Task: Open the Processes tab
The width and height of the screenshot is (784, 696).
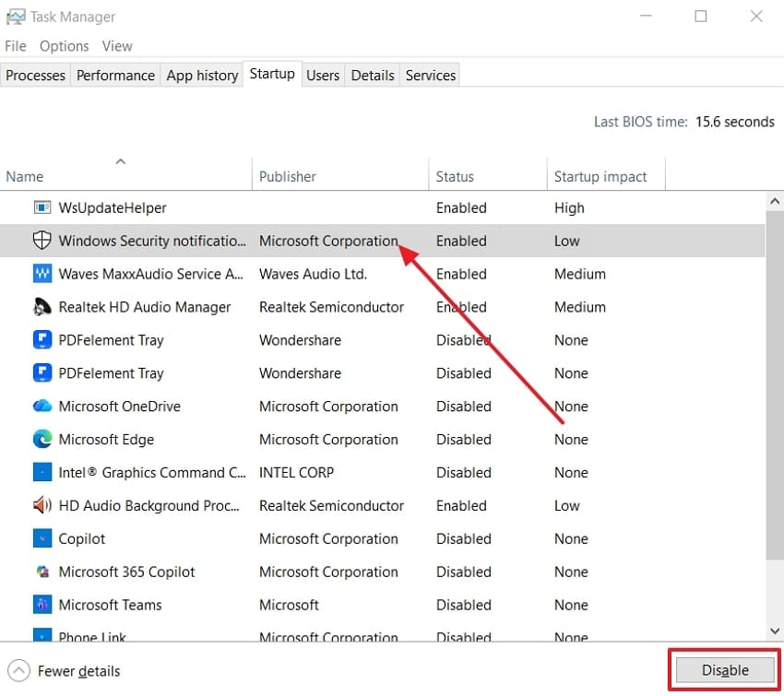Action: 35,75
